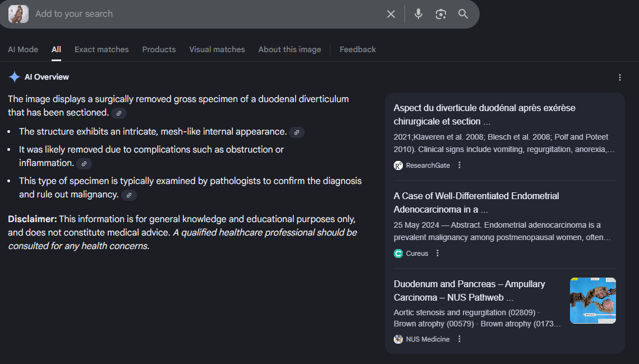The width and height of the screenshot is (639, 364).
Task: Clear the search box with X icon
Action: (x=391, y=14)
